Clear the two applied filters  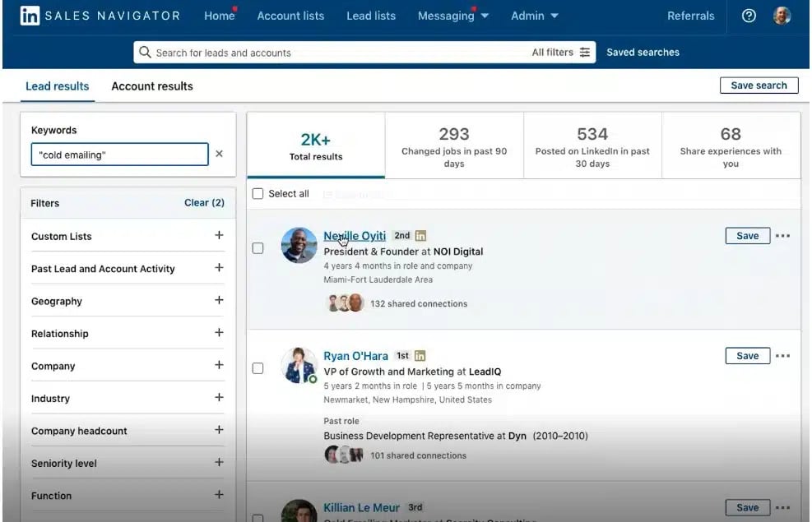(204, 203)
